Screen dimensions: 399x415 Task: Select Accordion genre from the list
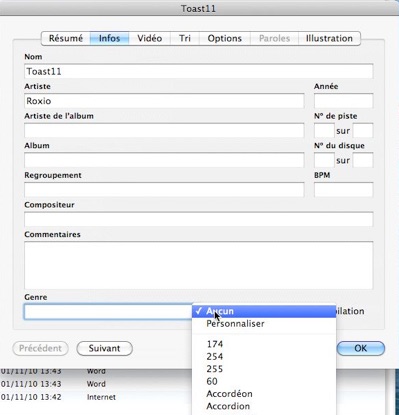coord(264,406)
